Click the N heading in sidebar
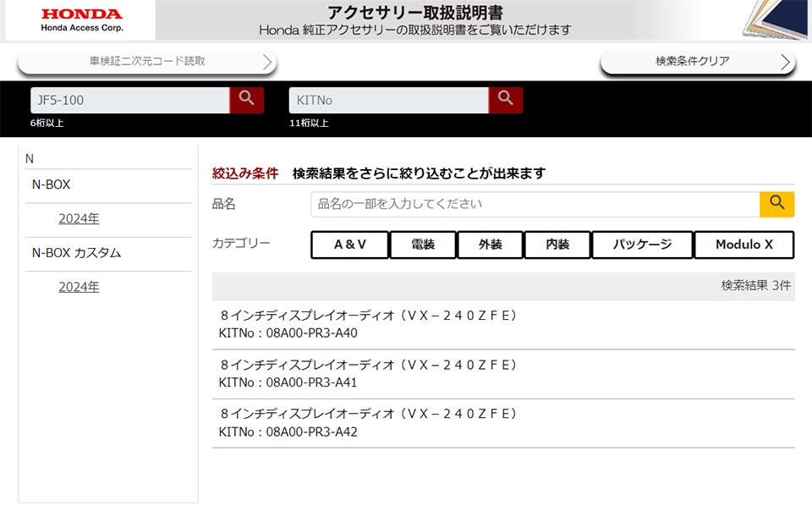The height and width of the screenshot is (517, 812). click(x=30, y=159)
